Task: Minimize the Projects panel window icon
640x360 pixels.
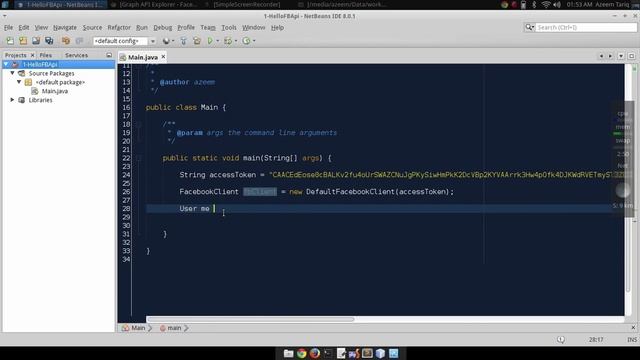Action: click(x=109, y=55)
